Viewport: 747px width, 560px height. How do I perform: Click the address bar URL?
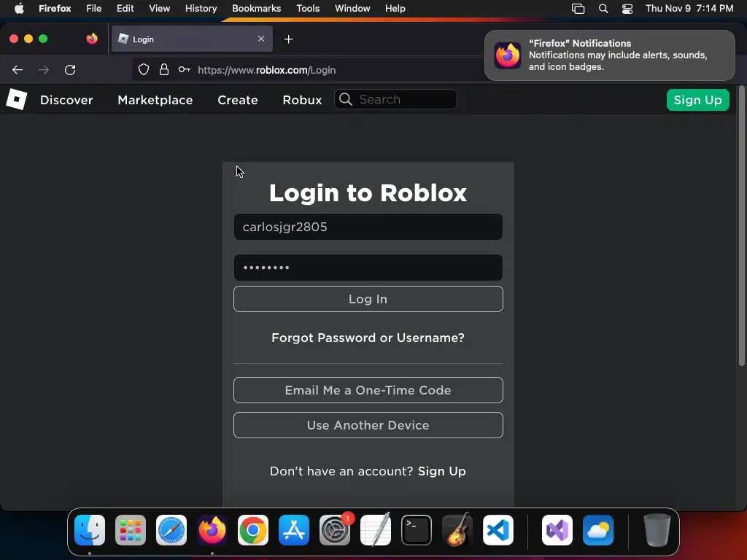(267, 70)
